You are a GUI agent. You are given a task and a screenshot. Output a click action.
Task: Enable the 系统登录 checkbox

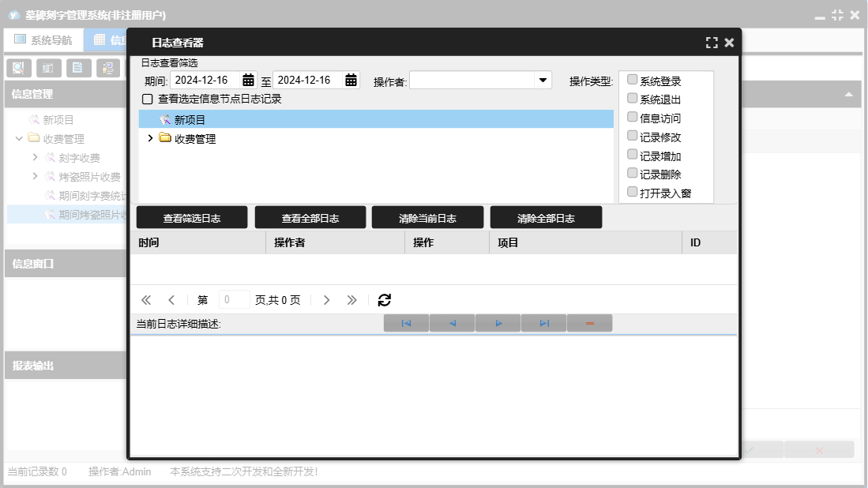(x=632, y=80)
